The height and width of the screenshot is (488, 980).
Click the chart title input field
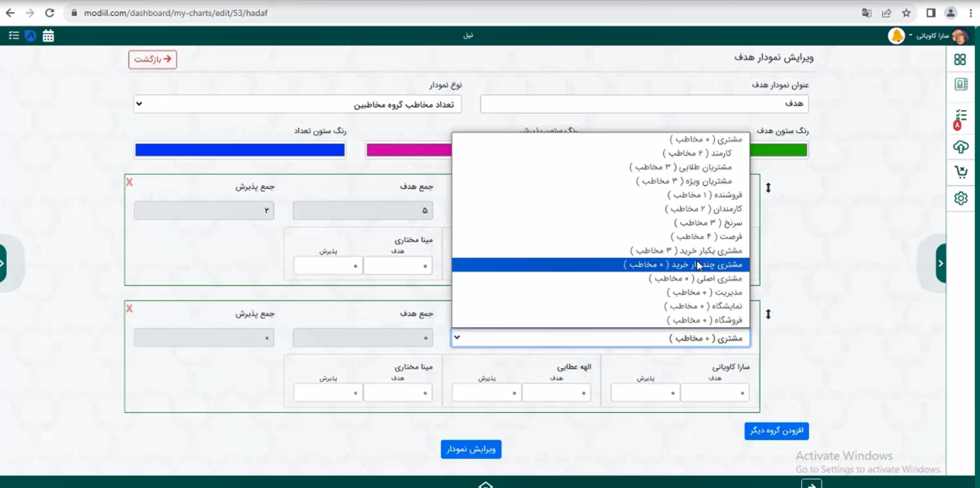tap(644, 104)
